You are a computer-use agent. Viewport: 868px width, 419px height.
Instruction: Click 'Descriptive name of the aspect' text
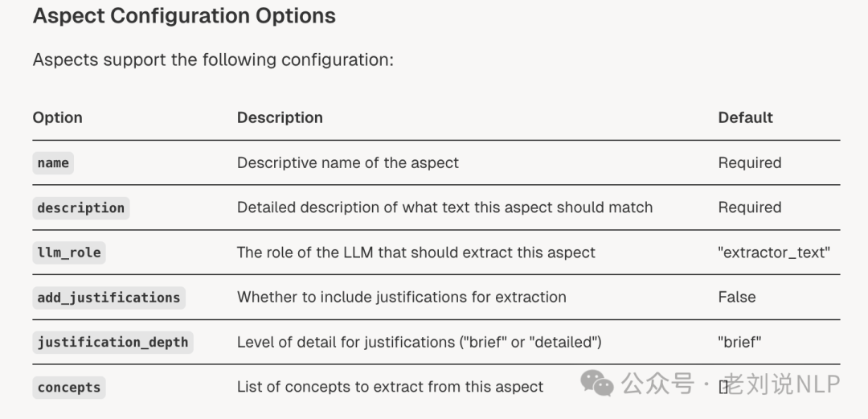click(348, 163)
